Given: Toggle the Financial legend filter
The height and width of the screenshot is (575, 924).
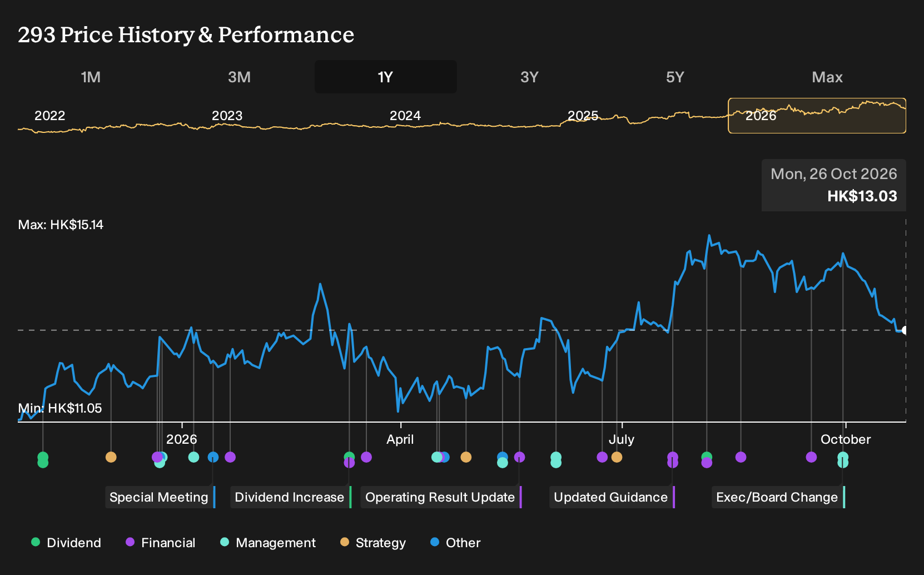Looking at the screenshot, I should [160, 543].
